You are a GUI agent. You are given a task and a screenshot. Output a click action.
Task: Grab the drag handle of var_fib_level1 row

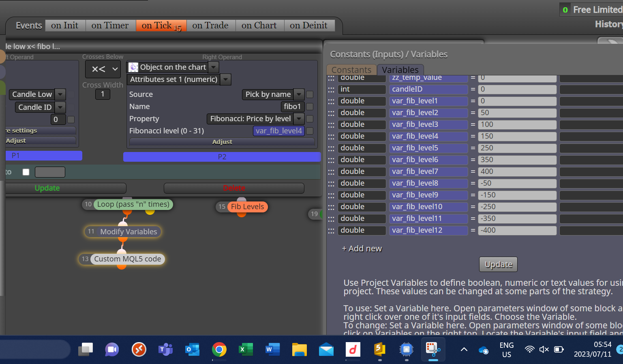pyautogui.click(x=331, y=101)
